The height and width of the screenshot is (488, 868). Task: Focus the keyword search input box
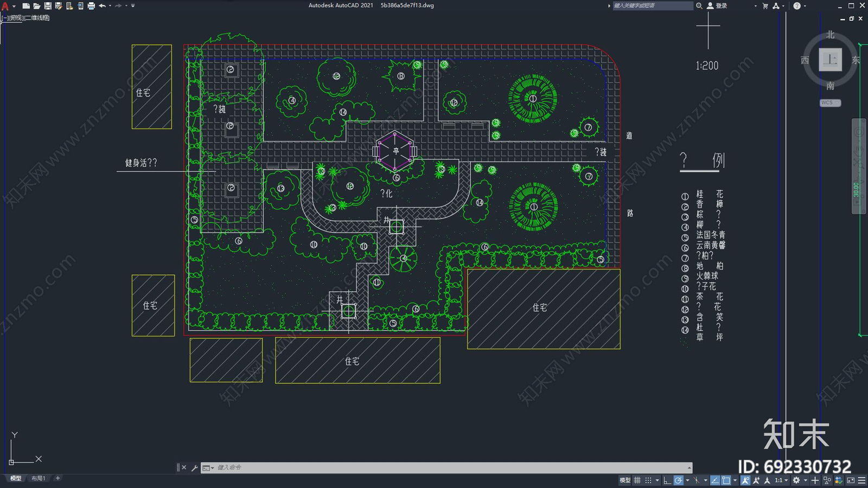pyautogui.click(x=653, y=6)
